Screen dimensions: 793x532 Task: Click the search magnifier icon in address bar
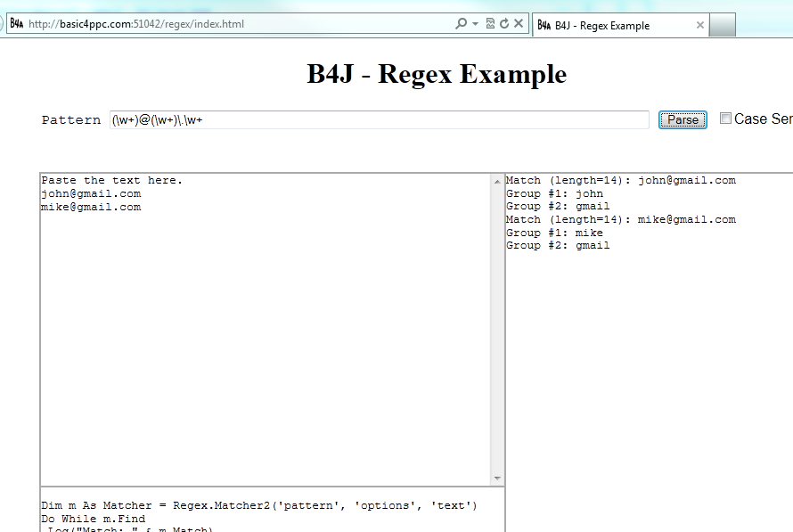pyautogui.click(x=461, y=24)
